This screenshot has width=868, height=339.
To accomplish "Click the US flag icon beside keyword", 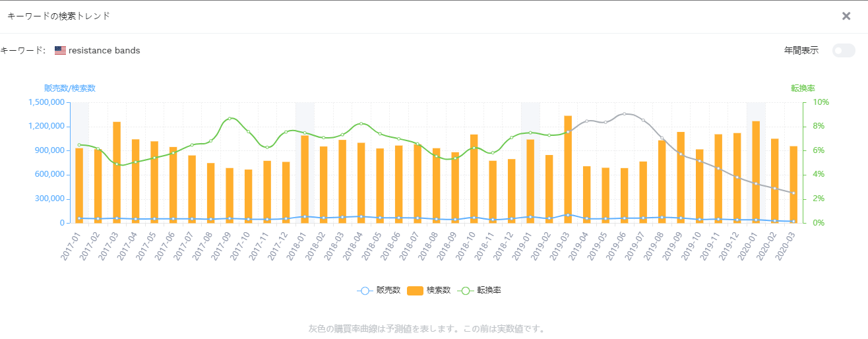I will (60, 50).
